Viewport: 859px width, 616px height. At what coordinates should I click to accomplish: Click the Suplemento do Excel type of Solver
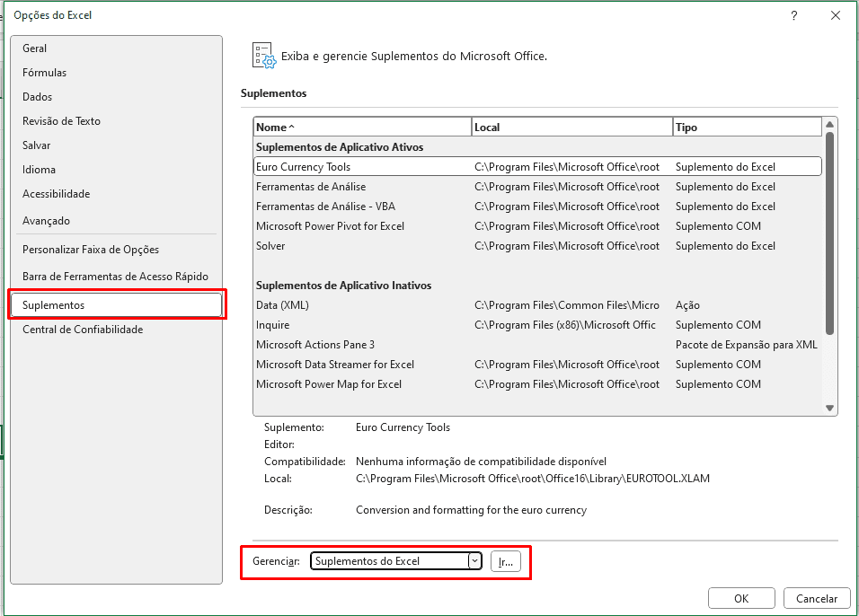pos(725,246)
